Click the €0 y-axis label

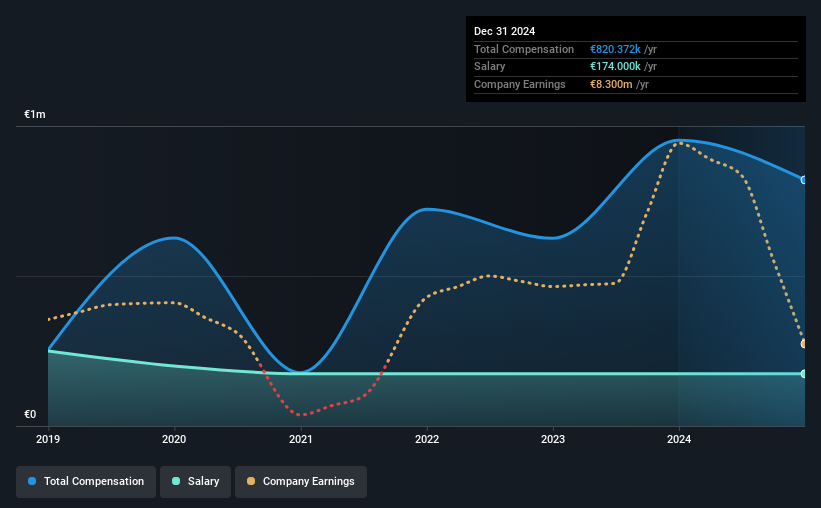point(30,414)
